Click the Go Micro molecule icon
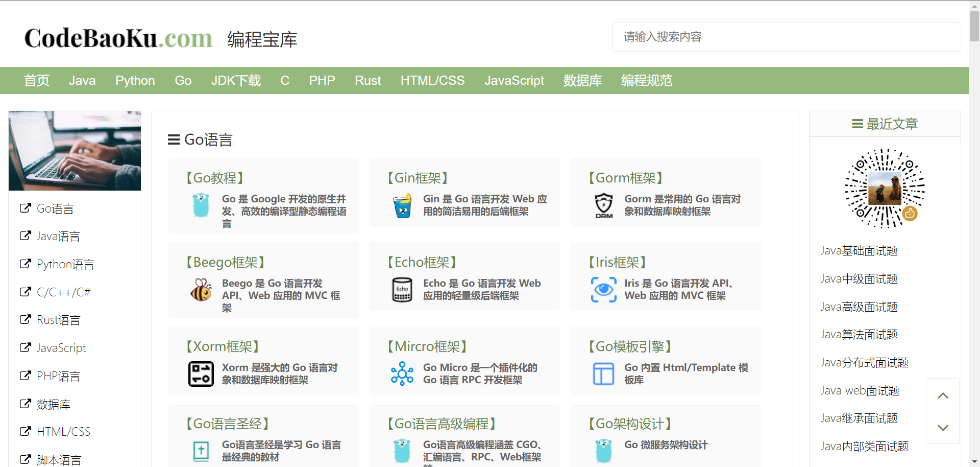The height and width of the screenshot is (467, 980). click(x=402, y=374)
